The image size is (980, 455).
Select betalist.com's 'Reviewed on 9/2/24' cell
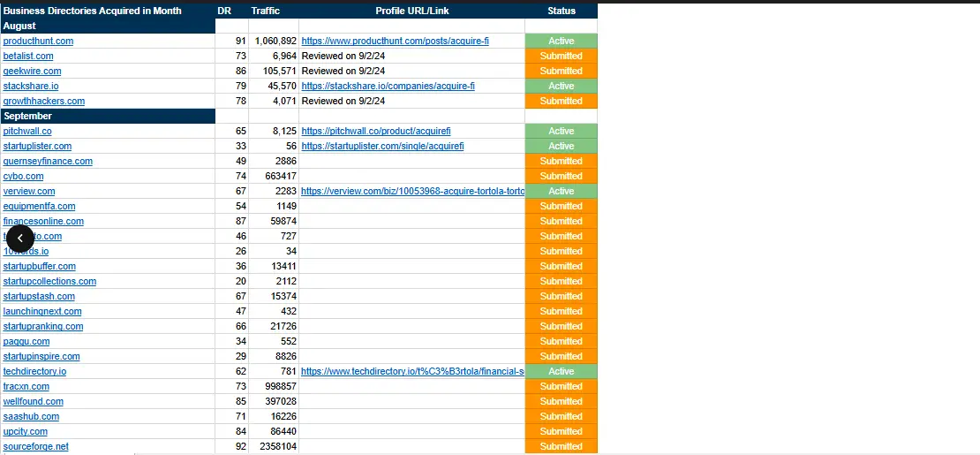point(412,56)
